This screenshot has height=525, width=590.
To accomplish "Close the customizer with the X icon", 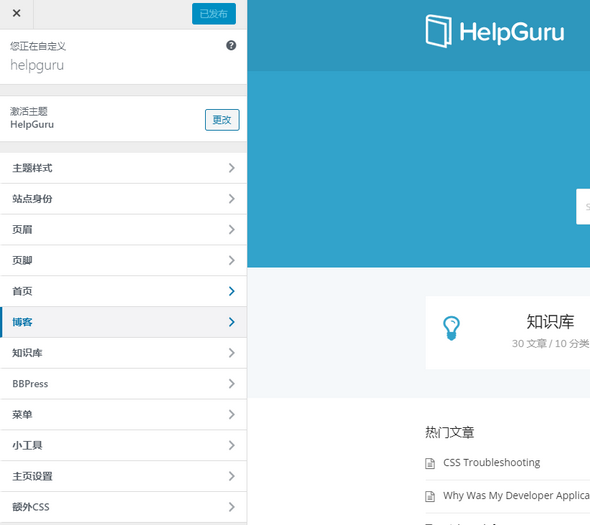I will [17, 14].
